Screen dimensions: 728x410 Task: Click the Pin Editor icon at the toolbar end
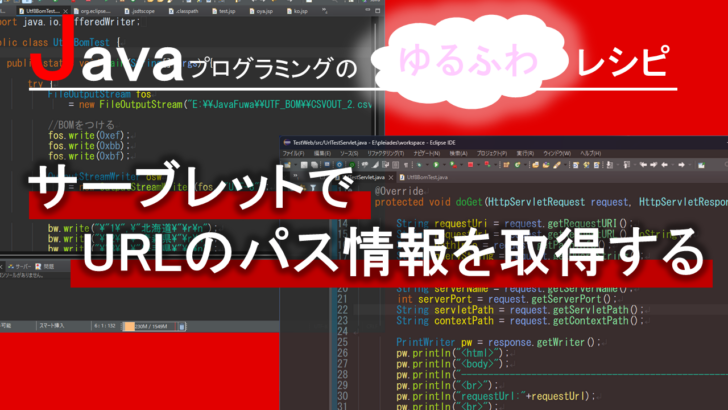coord(702,164)
